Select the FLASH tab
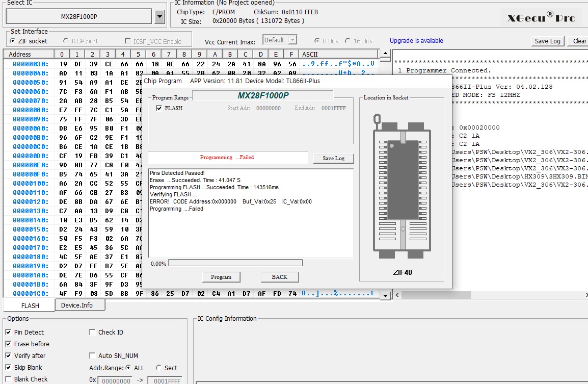The image size is (588, 384). pyautogui.click(x=30, y=305)
